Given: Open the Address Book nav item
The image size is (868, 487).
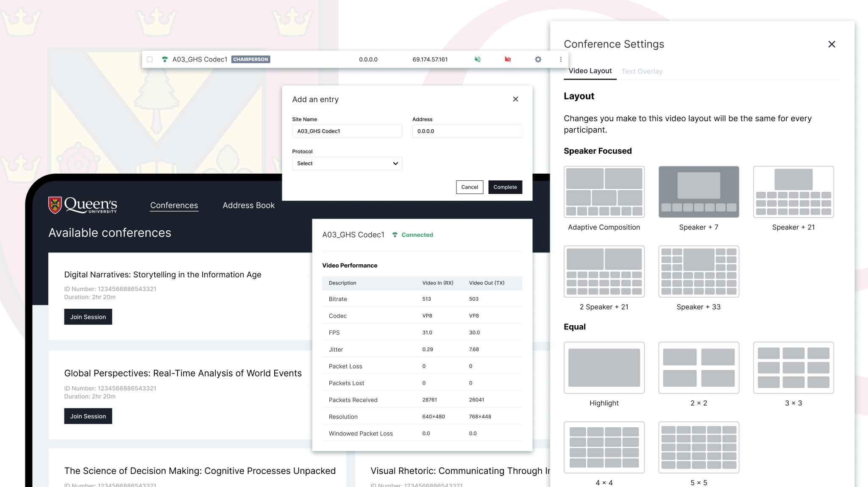Looking at the screenshot, I should pyautogui.click(x=249, y=205).
